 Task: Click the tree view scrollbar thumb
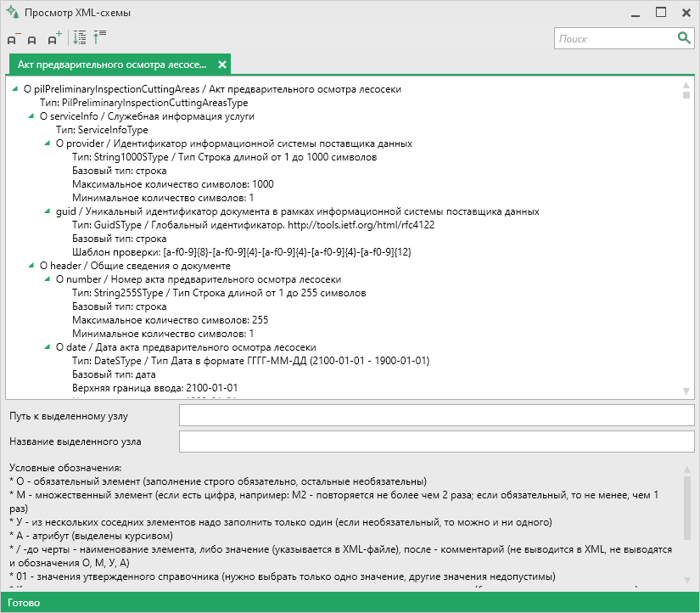tap(686, 95)
